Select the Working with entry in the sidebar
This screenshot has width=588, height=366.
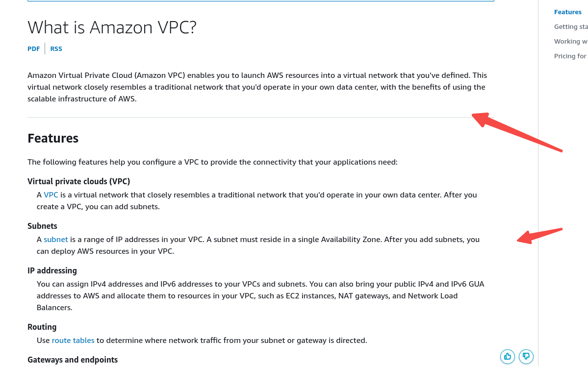point(570,41)
